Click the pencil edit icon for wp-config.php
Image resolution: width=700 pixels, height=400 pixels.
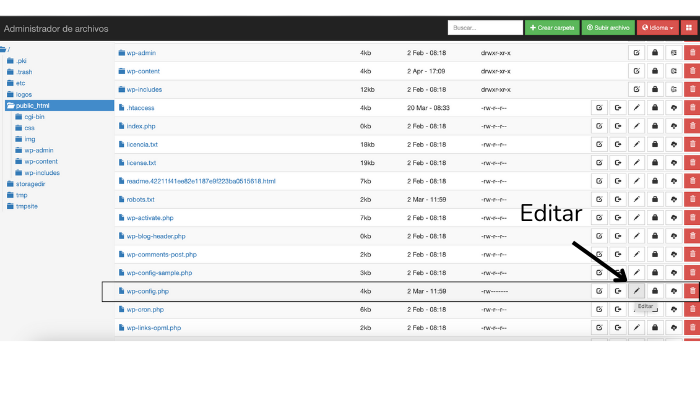[x=636, y=291]
